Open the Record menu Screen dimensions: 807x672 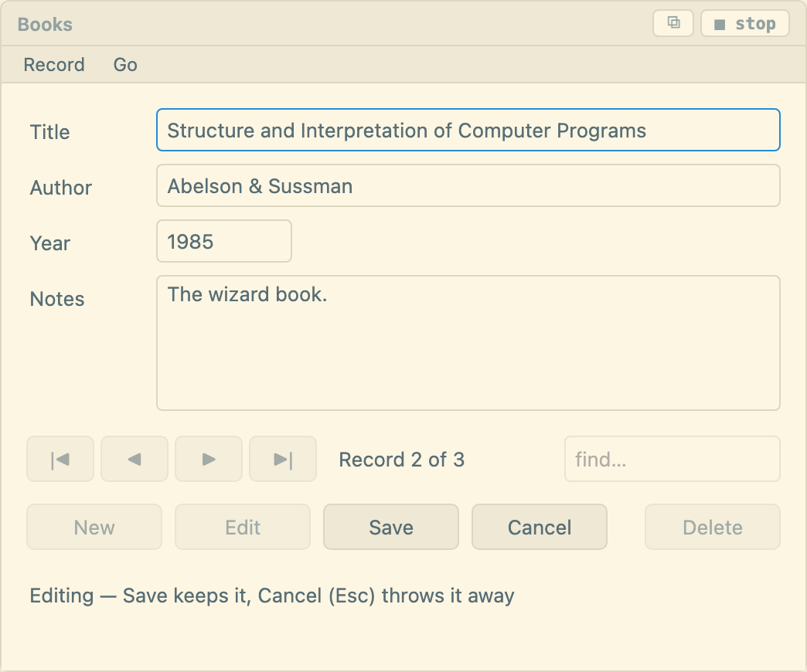pyautogui.click(x=54, y=65)
